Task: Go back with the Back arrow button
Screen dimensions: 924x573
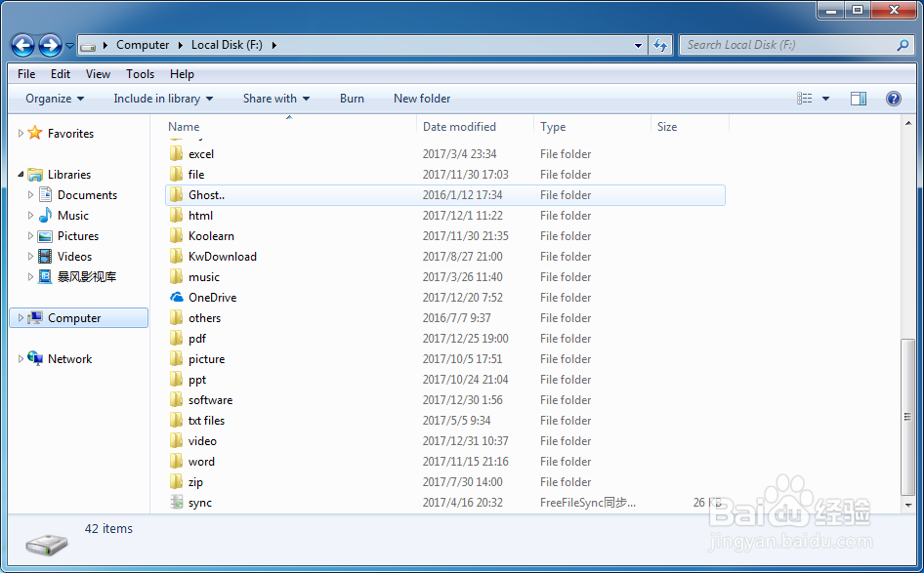Action: (x=23, y=45)
